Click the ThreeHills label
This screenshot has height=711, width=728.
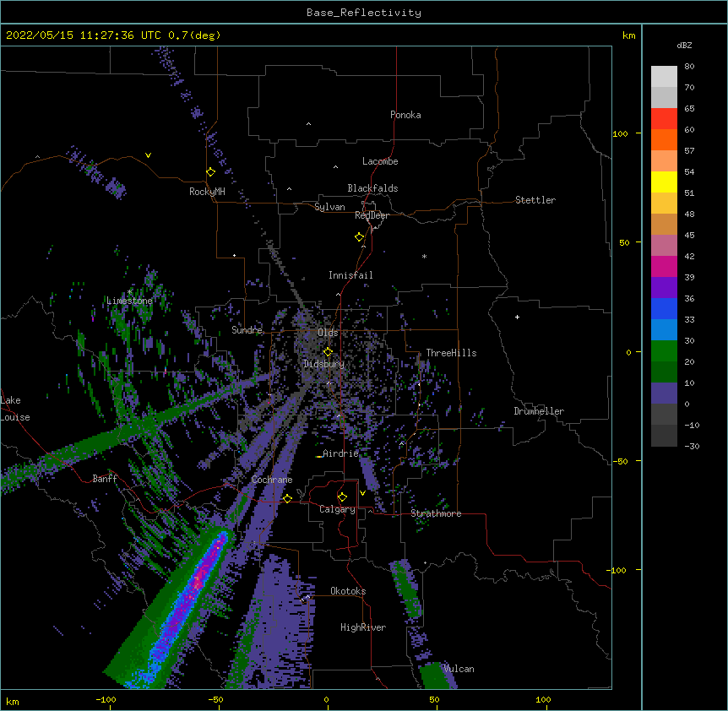tap(451, 353)
